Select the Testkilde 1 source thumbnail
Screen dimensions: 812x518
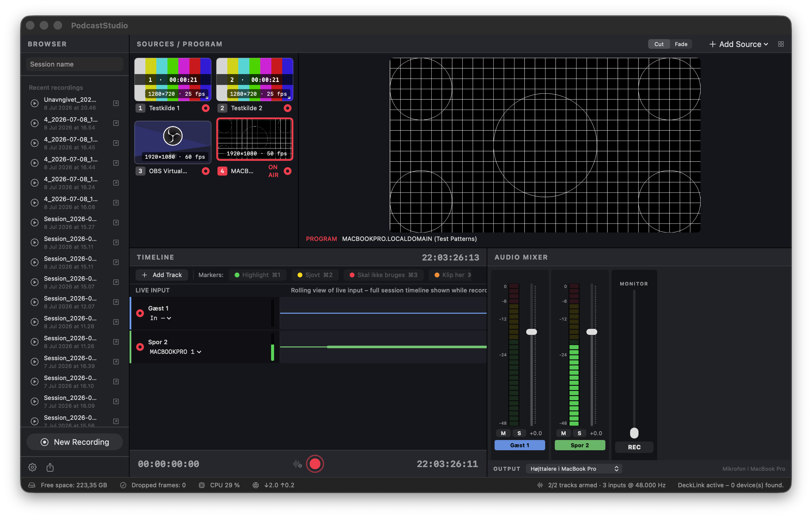[x=173, y=80]
